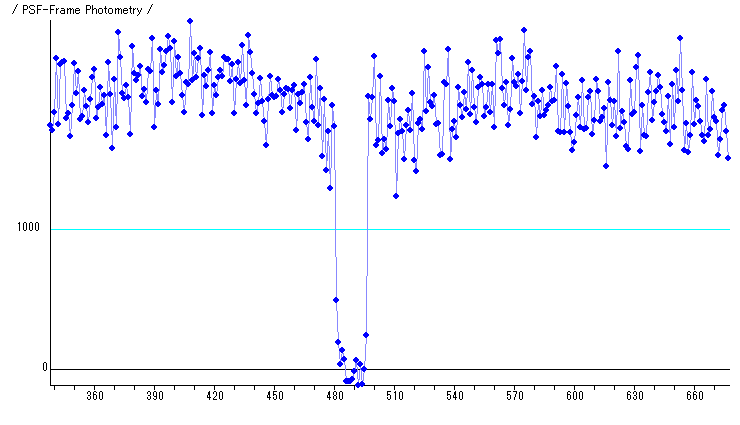Viewport: 740px width, 425px height.
Task: Select the 360 x-axis tick label
Action: pos(95,397)
